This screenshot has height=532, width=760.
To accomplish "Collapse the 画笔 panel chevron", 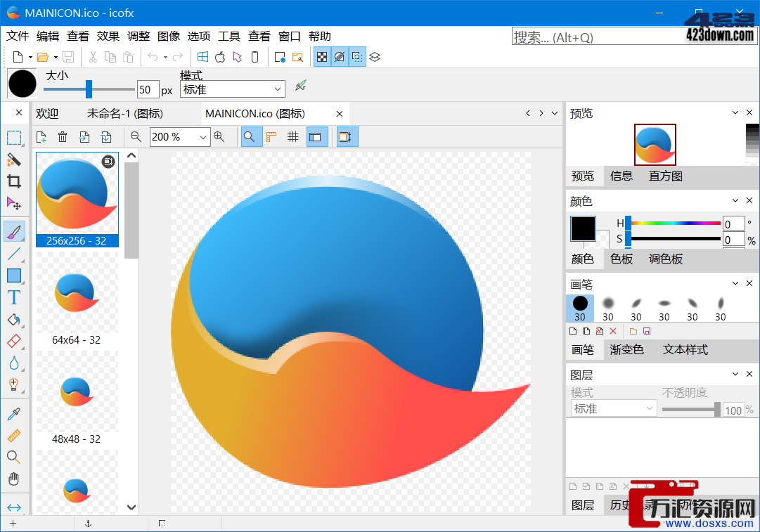I will coord(735,283).
